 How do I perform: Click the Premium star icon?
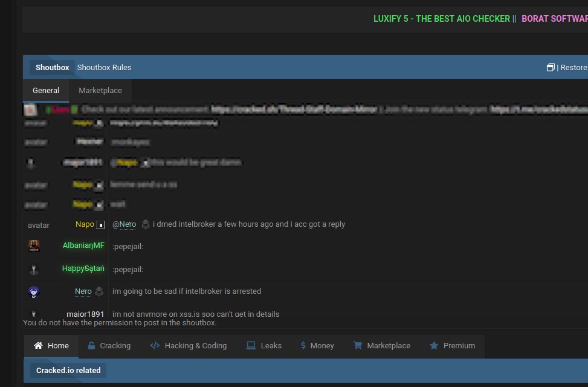point(433,346)
